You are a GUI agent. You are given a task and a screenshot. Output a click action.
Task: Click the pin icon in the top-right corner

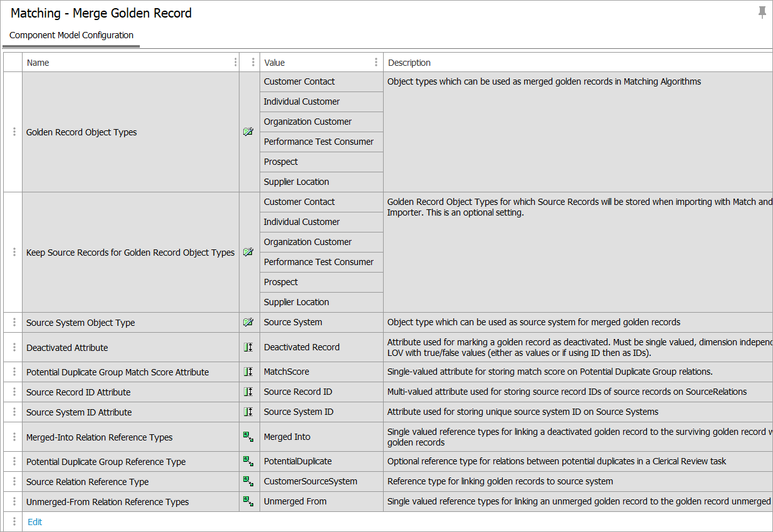pos(762,13)
